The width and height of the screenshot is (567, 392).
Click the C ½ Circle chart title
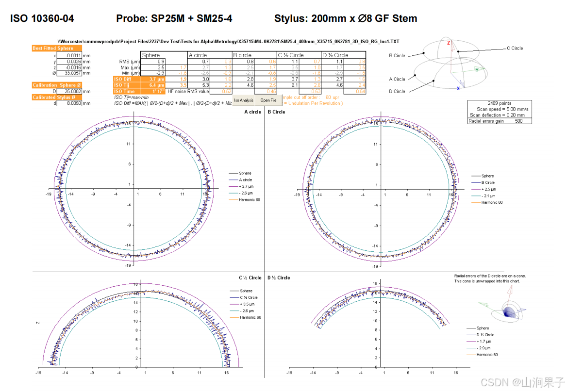[x=250, y=278]
